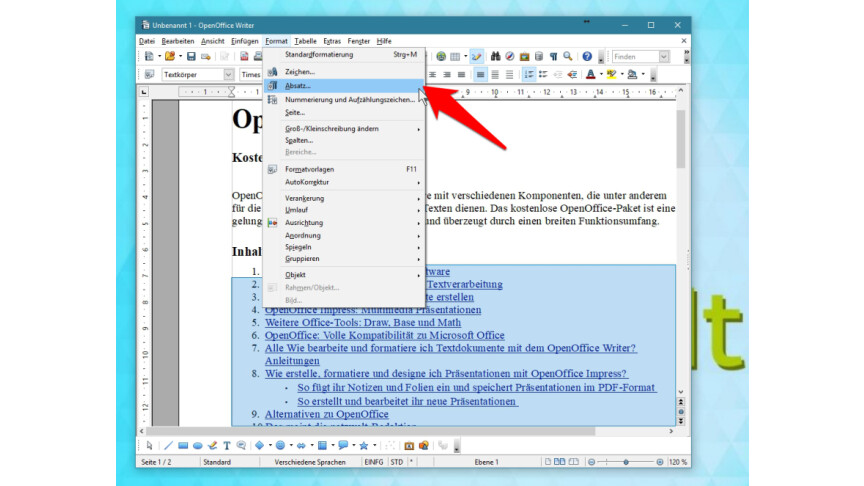
Task: Click the Font Color letter A swatch
Action: tap(591, 74)
